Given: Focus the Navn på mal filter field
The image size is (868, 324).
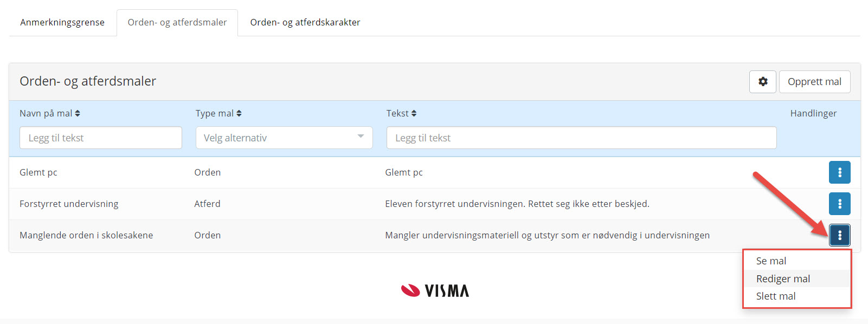Looking at the screenshot, I should pos(101,138).
